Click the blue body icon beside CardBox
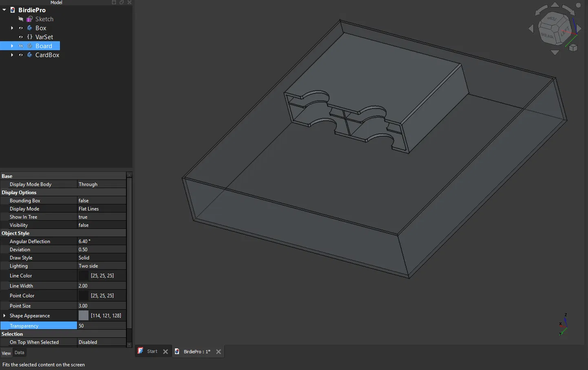Viewport: 588px width, 370px height. (x=30, y=55)
